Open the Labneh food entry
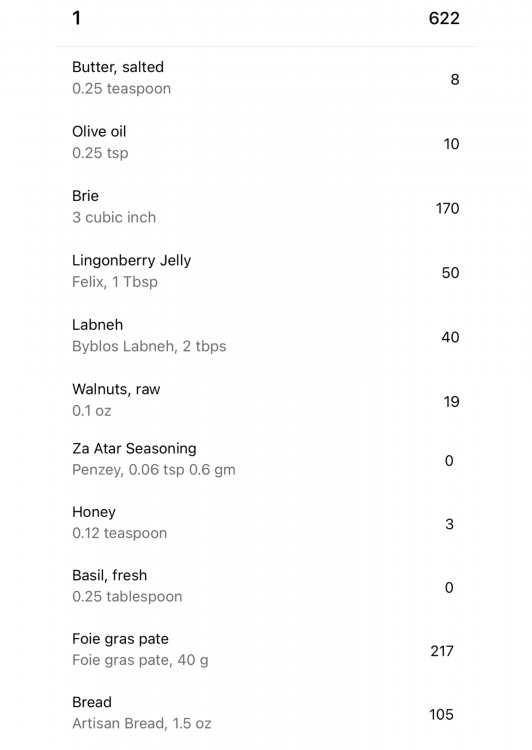Viewport: 532px width, 750px height. point(266,336)
